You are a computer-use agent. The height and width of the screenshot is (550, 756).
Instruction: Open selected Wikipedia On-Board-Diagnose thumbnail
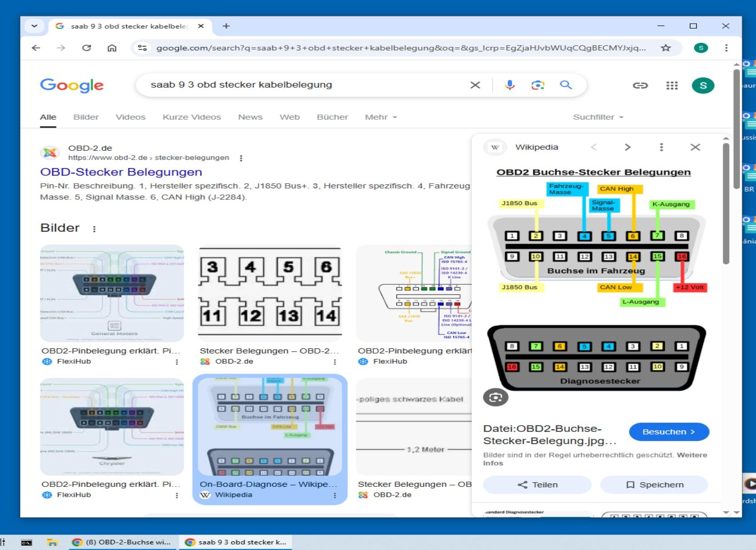click(270, 426)
